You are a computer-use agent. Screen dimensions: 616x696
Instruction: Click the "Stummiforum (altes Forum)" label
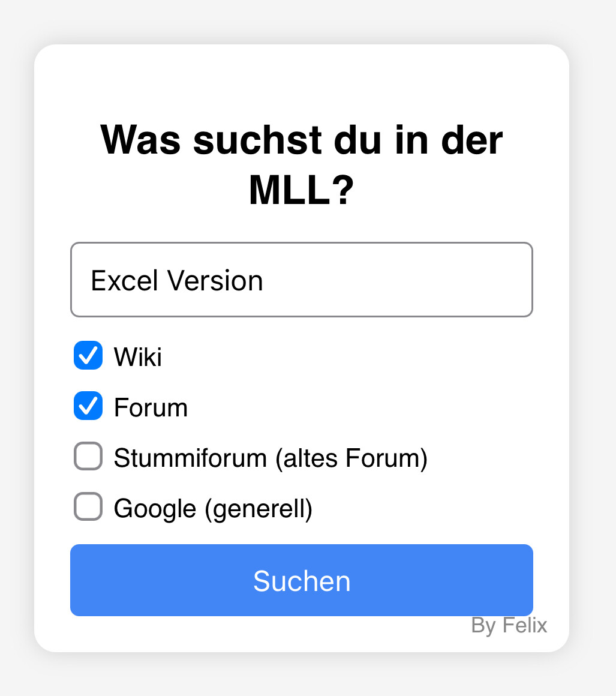point(270,458)
